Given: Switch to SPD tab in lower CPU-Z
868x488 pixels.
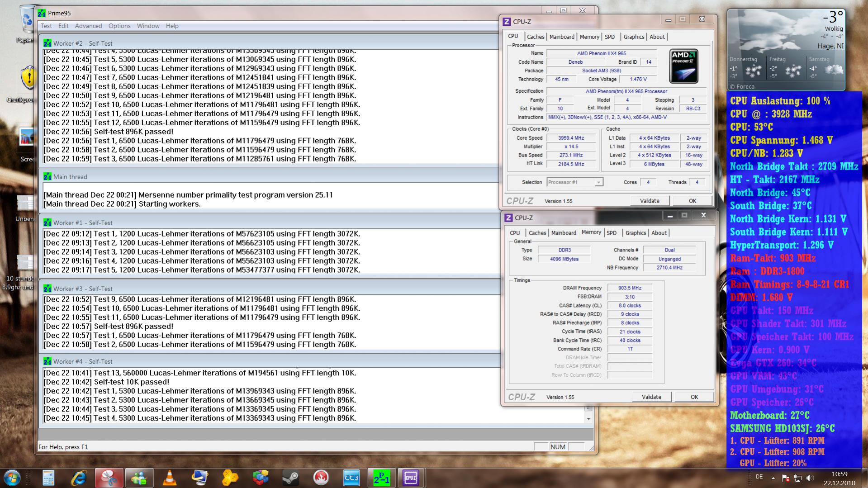Looking at the screenshot, I should [x=612, y=233].
